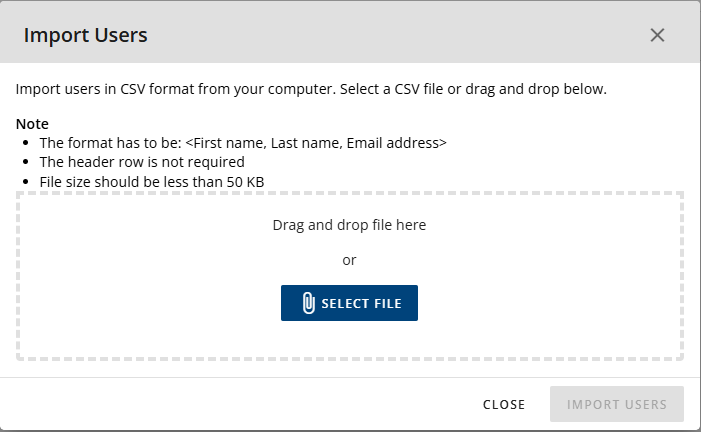The width and height of the screenshot is (701, 432).
Task: Click the IMPORT USERS button
Action: coord(616,404)
